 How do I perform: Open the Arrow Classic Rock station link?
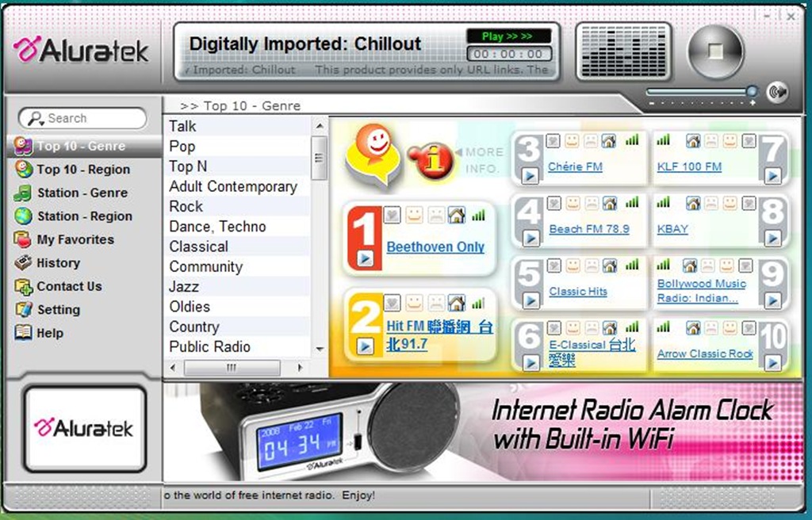click(705, 354)
